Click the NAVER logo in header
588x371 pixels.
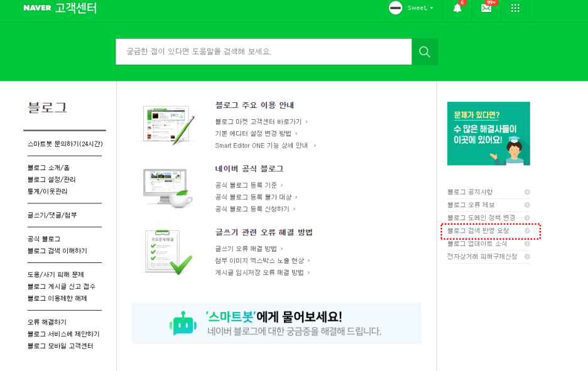point(37,8)
